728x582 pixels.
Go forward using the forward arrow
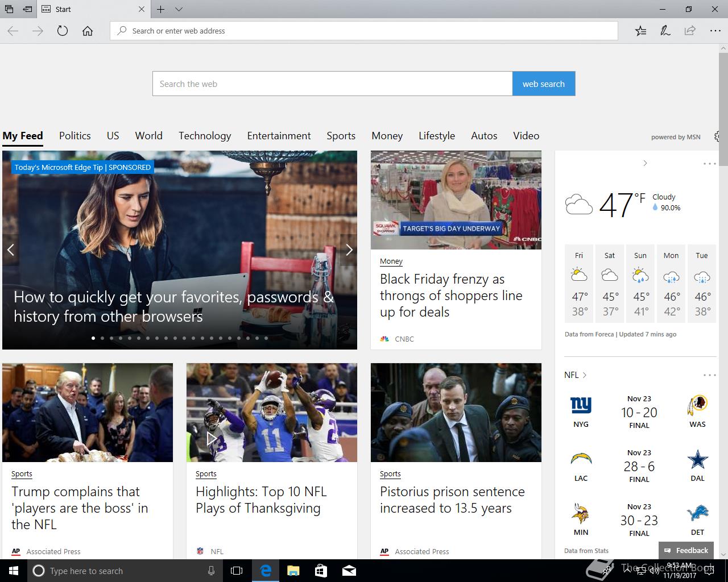[38, 31]
